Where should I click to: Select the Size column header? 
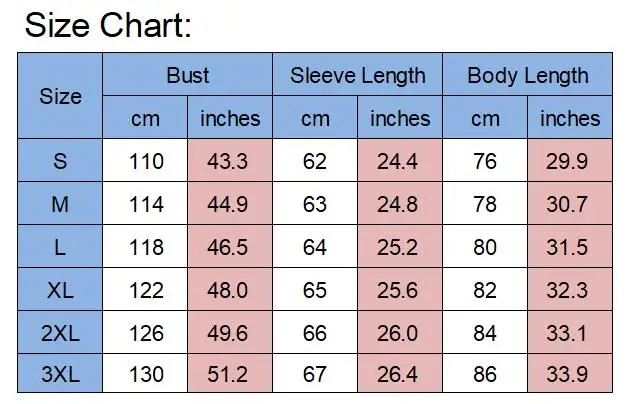point(60,96)
